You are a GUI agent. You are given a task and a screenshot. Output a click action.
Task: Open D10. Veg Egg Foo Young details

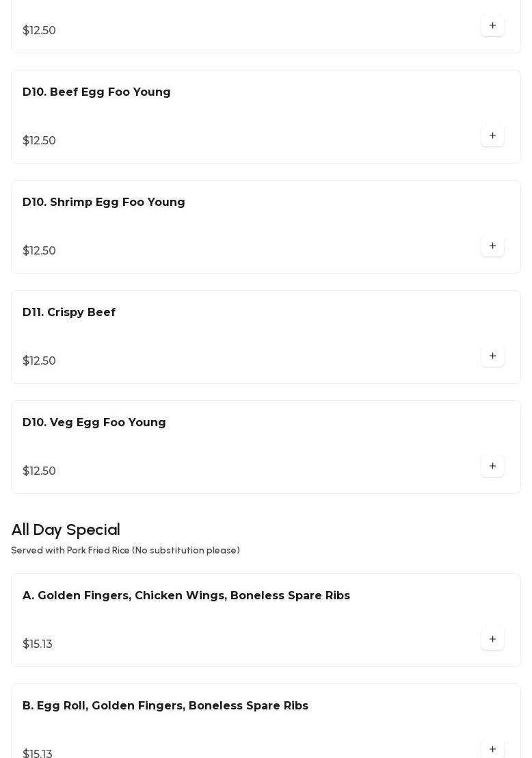click(94, 423)
